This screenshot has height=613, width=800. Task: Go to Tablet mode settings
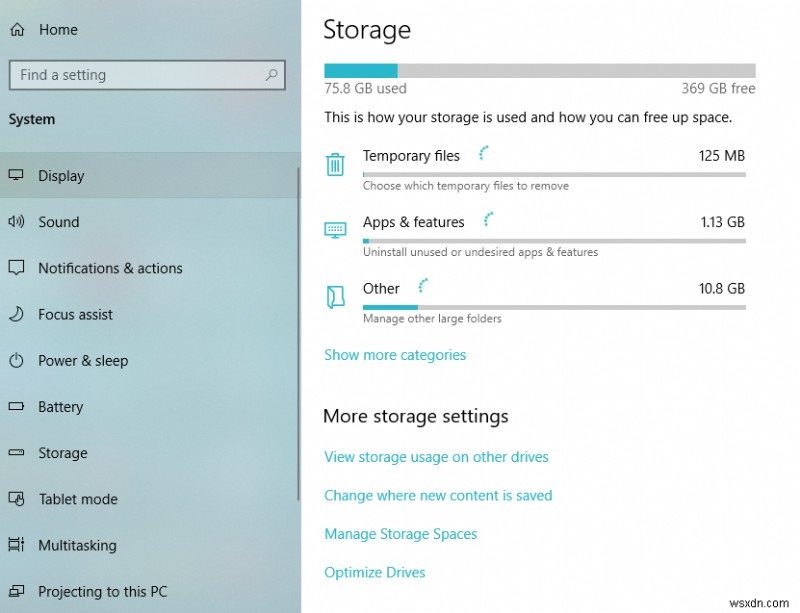(x=78, y=499)
